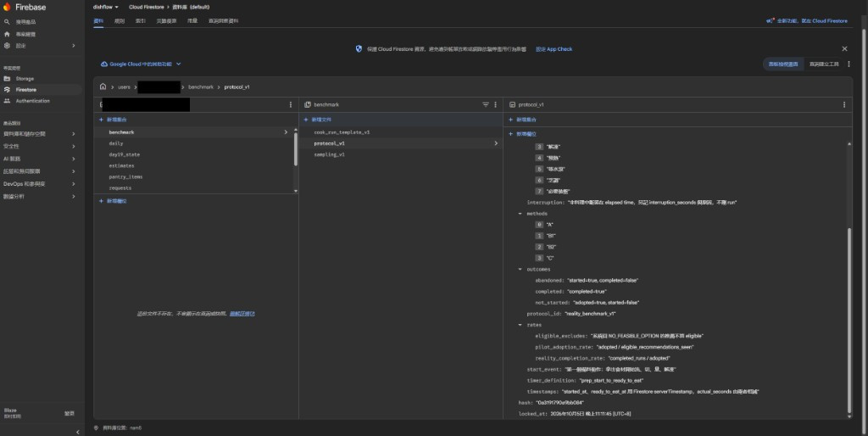
Task: Open the query insights tab after 用量
Action: (224, 21)
